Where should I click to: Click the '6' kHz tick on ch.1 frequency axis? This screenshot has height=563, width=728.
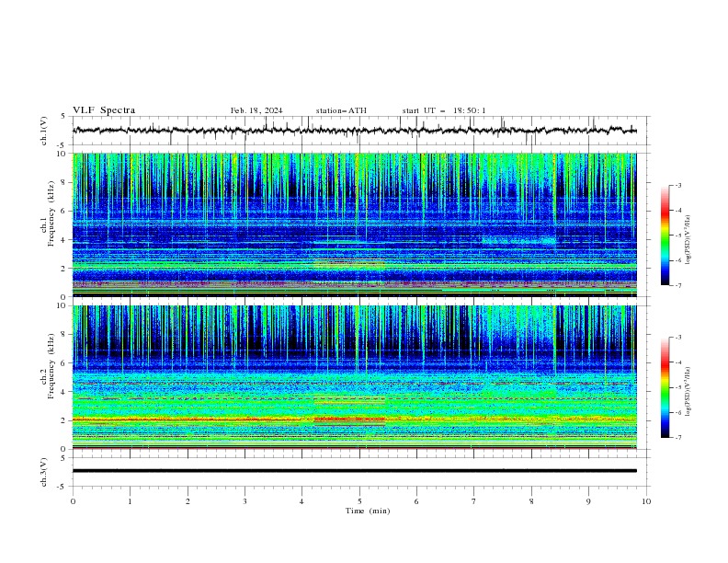[64, 211]
